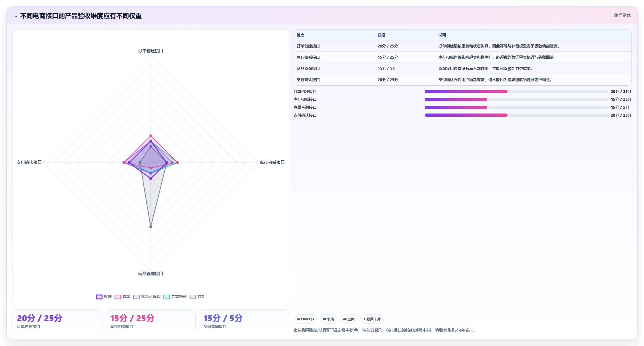Click radar axis label 库存扣减接口

click(272, 163)
